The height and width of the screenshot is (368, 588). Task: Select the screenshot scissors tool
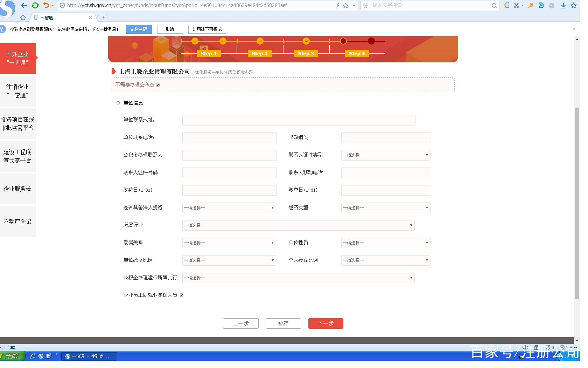coord(517,5)
